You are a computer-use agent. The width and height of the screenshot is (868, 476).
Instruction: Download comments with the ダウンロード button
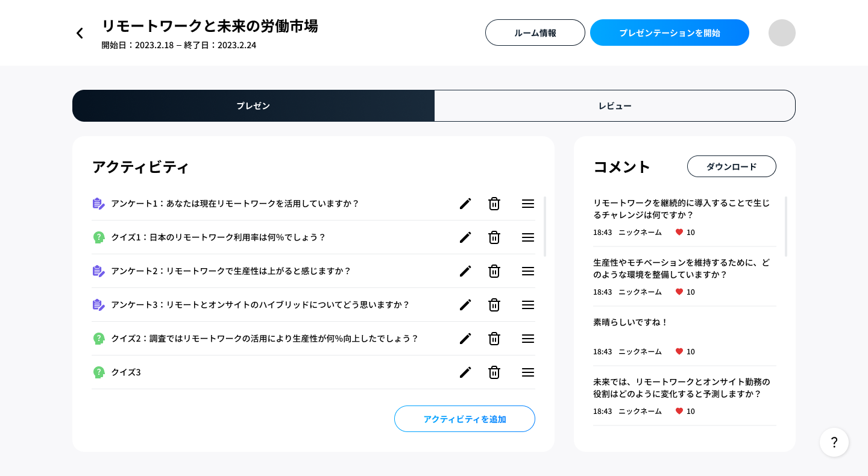731,166
